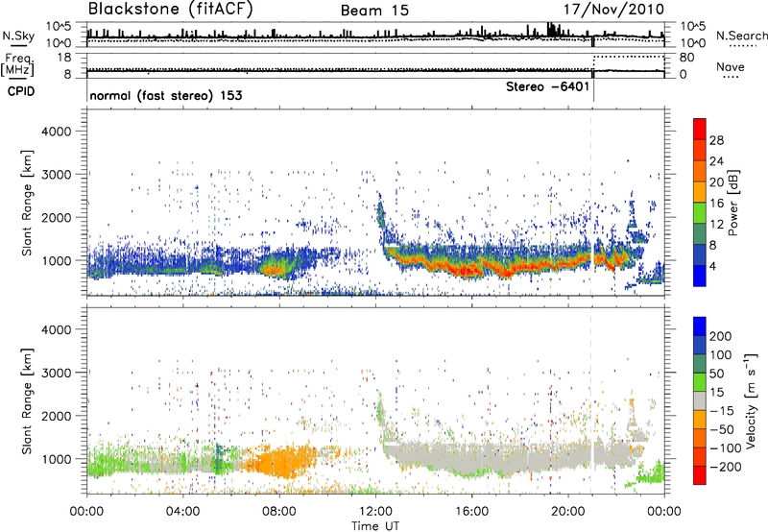This screenshot has height=532, width=768.
Task: Click the 'Blackstone (fitACF)' title text
Action: 170,10
